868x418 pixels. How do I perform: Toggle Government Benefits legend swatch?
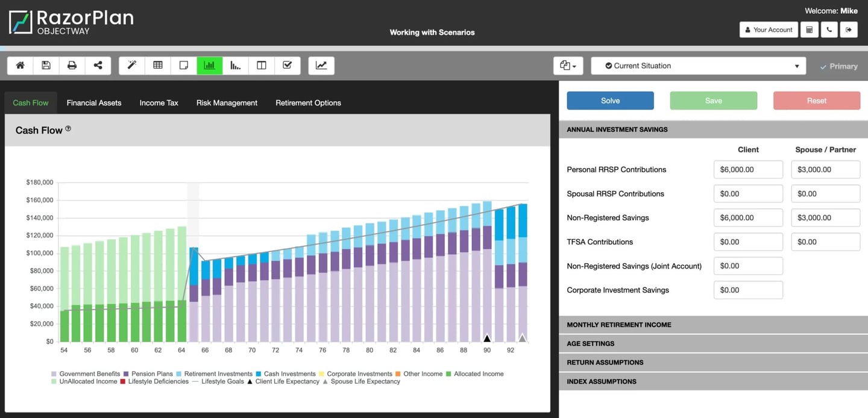(54, 374)
